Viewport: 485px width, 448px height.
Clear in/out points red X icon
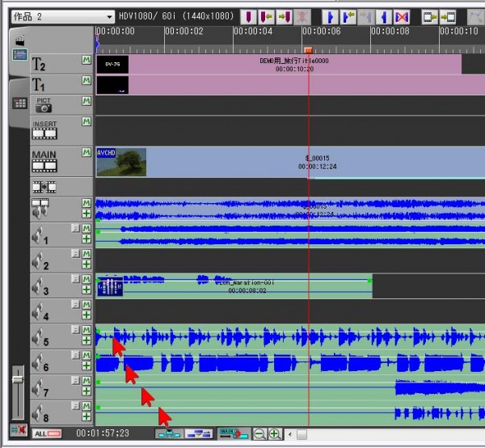tap(402, 17)
